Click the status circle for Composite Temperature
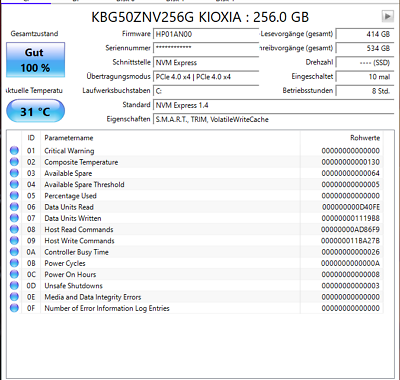This screenshot has width=400, height=380. [x=14, y=162]
